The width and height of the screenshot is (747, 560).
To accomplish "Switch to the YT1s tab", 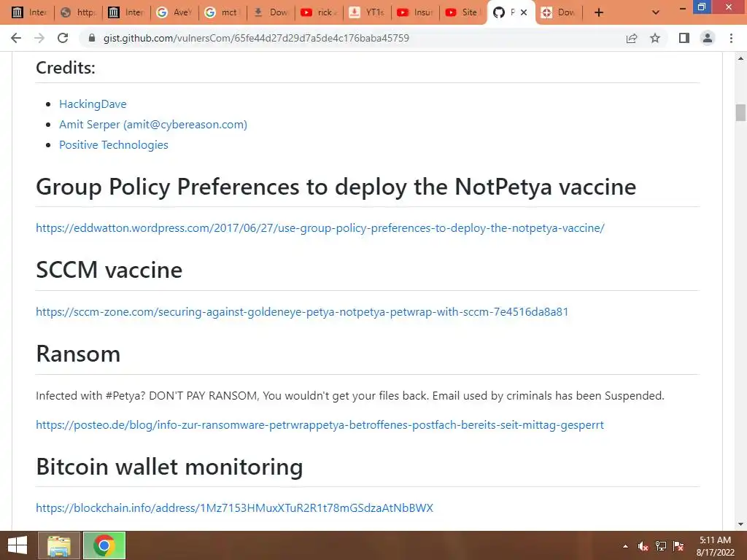I will [x=367, y=12].
